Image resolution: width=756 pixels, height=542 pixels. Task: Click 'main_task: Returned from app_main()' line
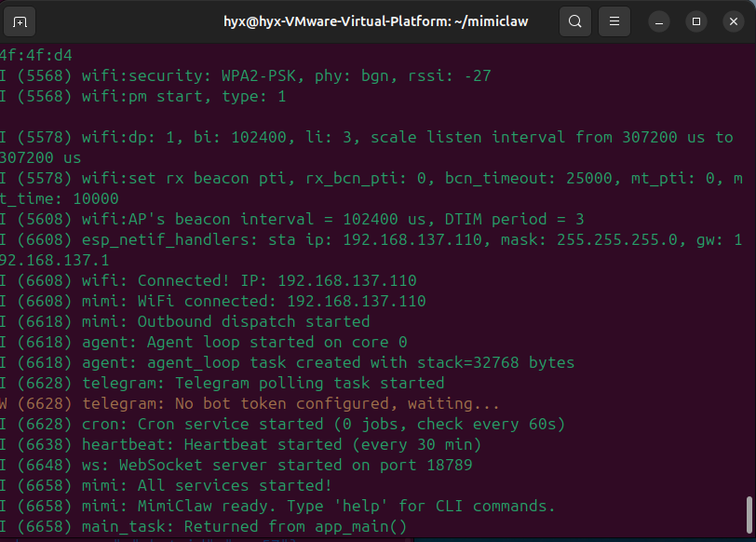tap(204, 526)
